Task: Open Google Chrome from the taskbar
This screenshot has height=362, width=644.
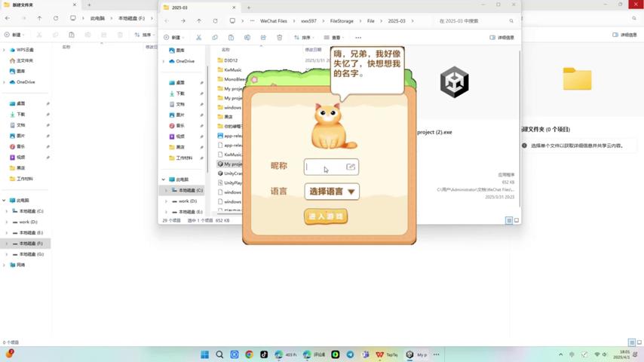Action: point(249,354)
